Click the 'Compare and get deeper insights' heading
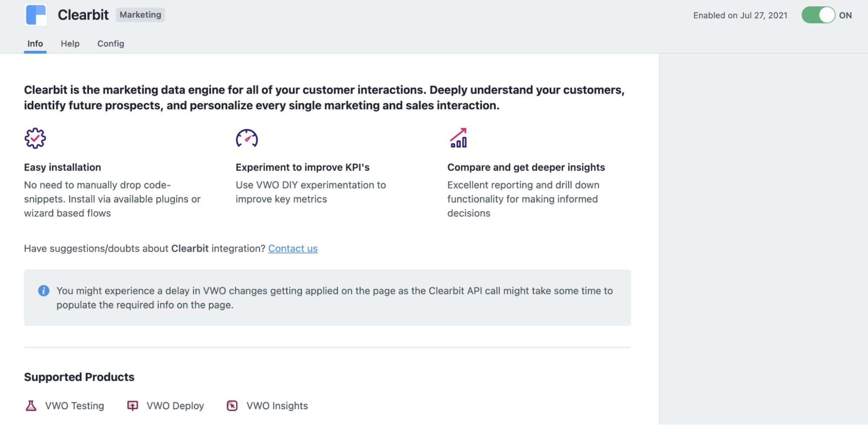The height and width of the screenshot is (425, 868). (526, 167)
